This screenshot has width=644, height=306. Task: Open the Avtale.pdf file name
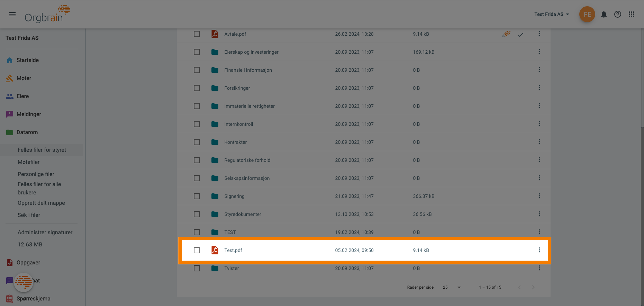pos(235,34)
